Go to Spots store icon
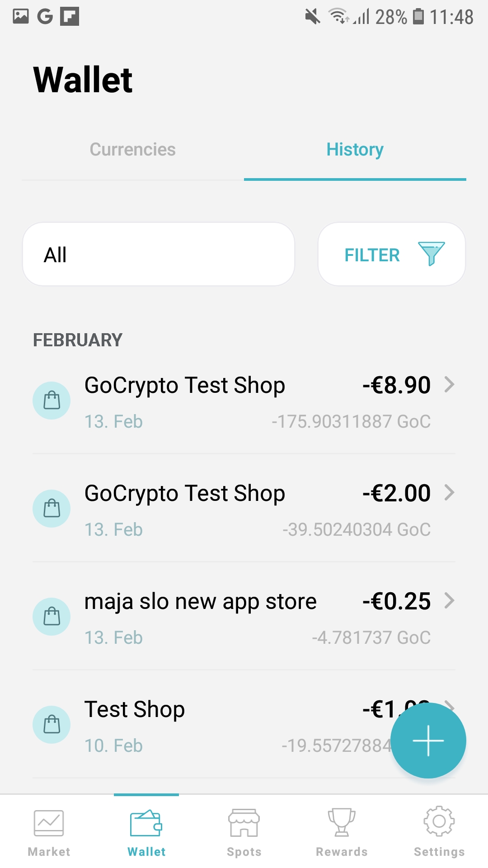The image size is (488, 868). tap(244, 824)
